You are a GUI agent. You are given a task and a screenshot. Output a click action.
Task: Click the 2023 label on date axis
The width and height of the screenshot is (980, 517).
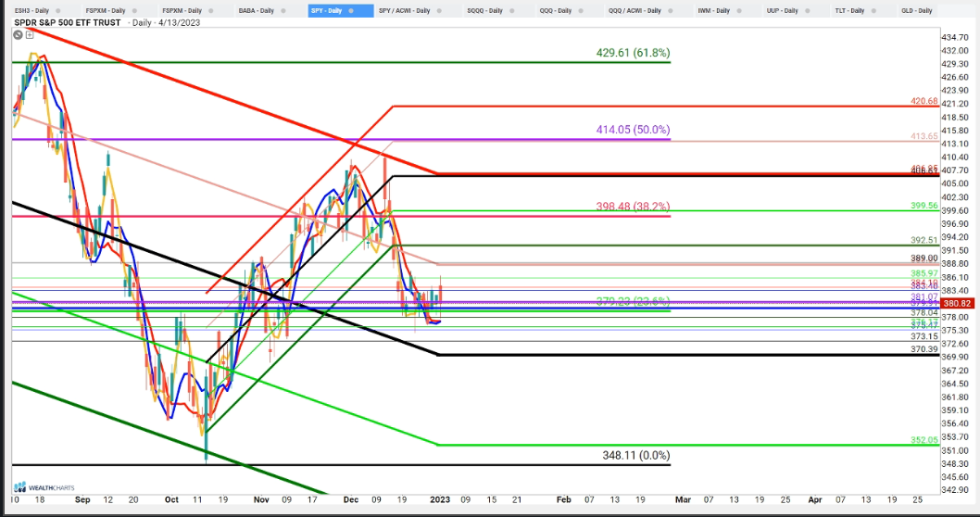click(x=440, y=499)
